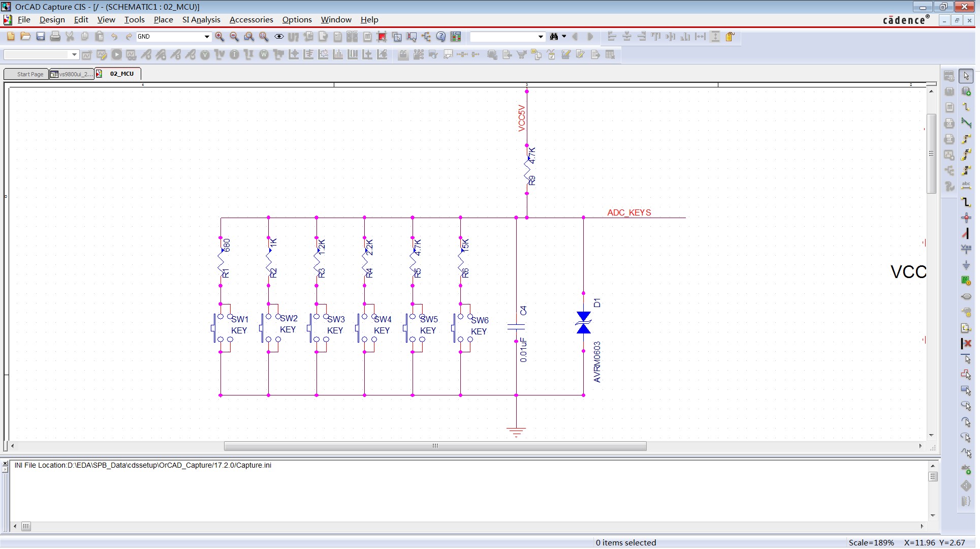Select the Place Junction tool
The image size is (980, 549).
(x=966, y=218)
